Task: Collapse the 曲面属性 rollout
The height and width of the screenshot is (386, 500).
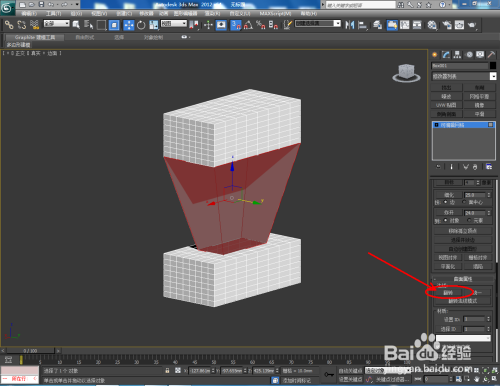Action: (x=463, y=279)
